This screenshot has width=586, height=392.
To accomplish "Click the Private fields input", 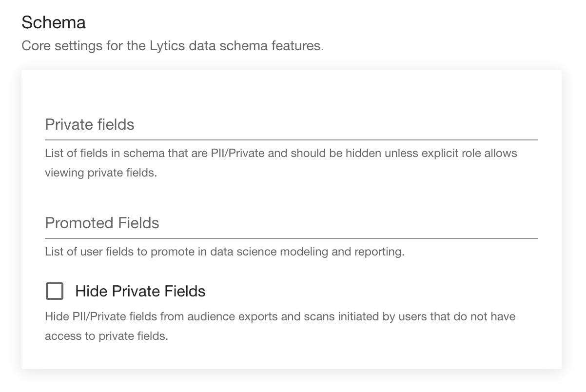I will tap(291, 125).
